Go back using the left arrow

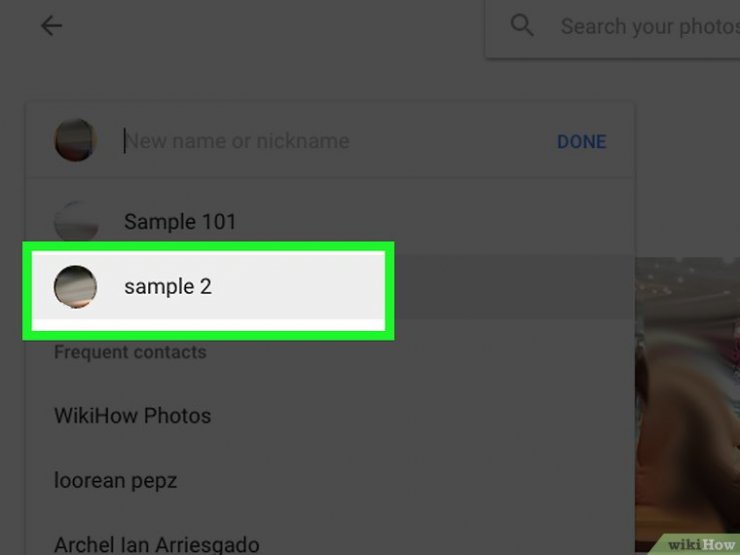[x=51, y=25]
